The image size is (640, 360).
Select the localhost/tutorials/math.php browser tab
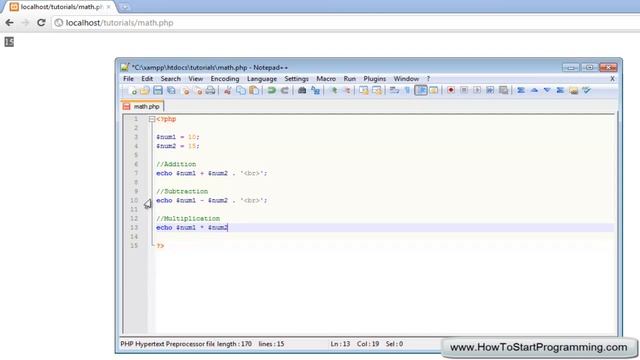click(60, 7)
